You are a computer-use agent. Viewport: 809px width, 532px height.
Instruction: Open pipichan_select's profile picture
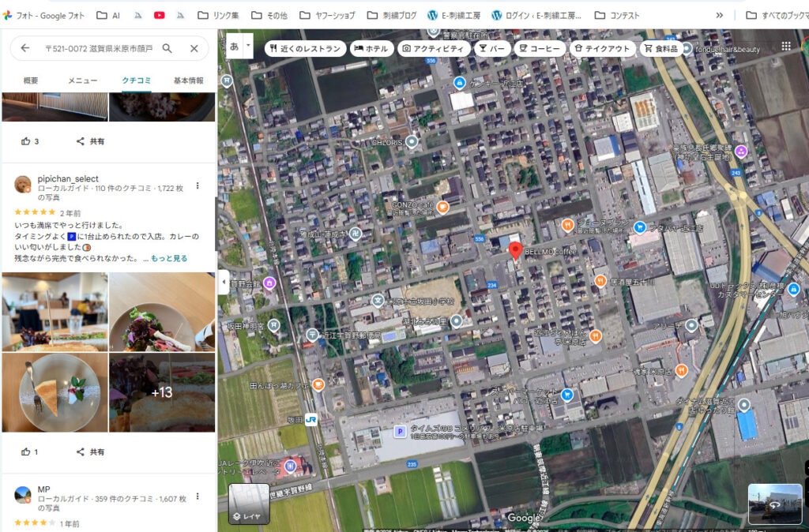(x=22, y=184)
